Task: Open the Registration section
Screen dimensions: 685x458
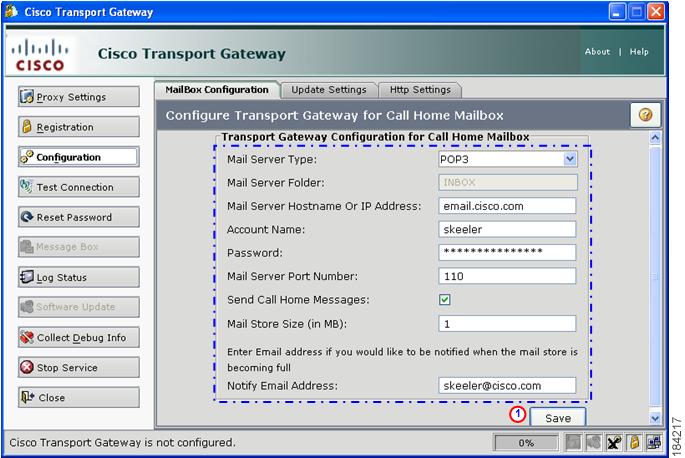Action: click(x=79, y=127)
